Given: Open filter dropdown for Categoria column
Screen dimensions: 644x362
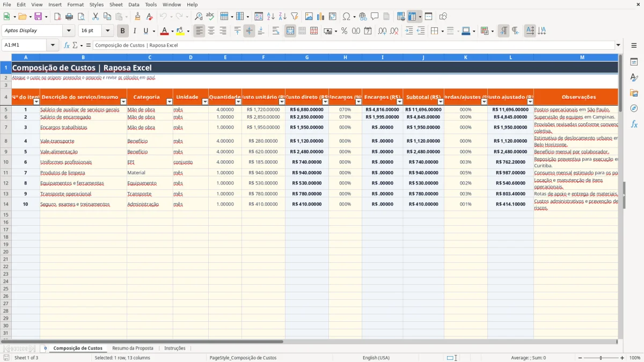Looking at the screenshot, I should [170, 102].
